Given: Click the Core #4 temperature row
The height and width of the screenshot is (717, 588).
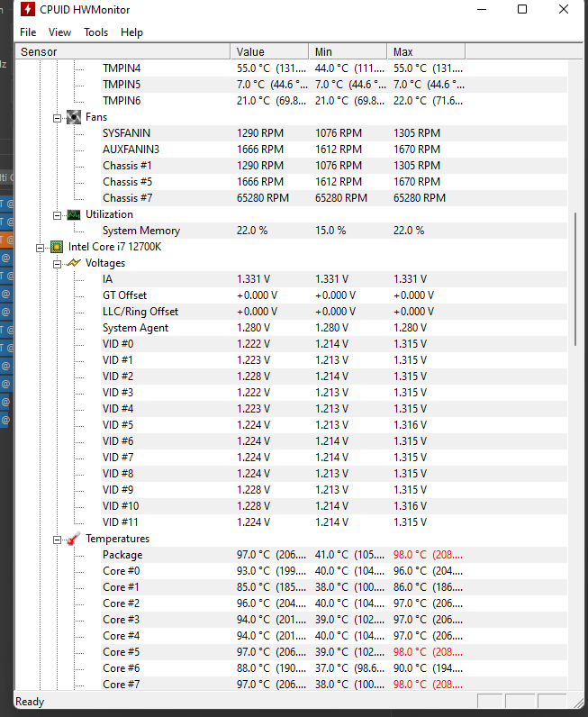Looking at the screenshot, I should pos(334,636).
